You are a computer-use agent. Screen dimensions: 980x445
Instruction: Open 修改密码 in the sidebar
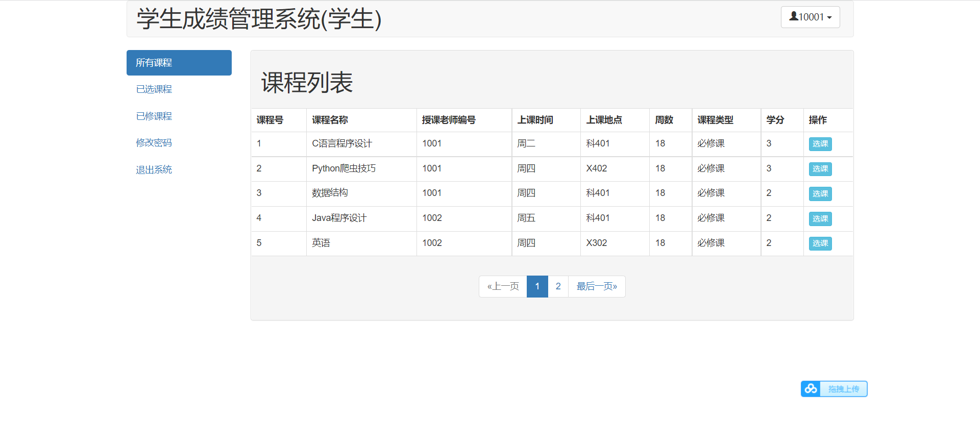(x=154, y=143)
